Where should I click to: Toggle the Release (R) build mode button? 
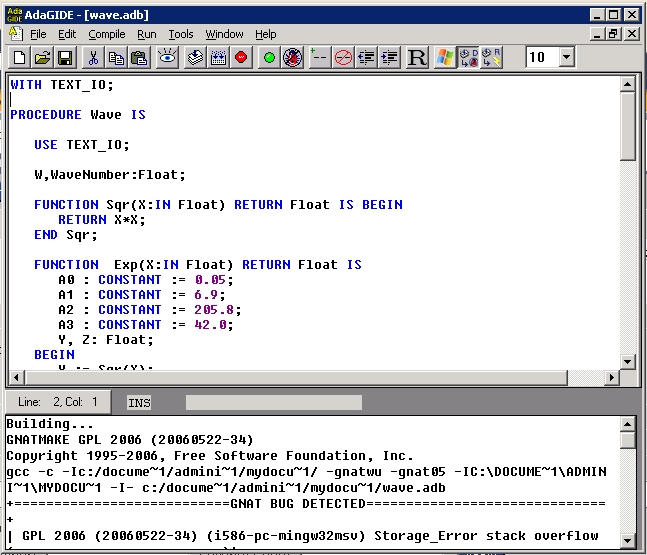tap(491, 58)
